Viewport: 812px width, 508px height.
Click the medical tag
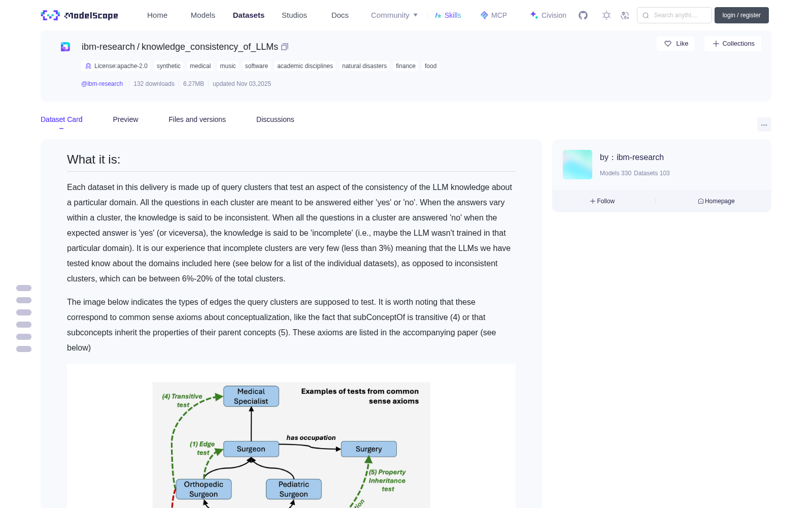[x=200, y=66]
